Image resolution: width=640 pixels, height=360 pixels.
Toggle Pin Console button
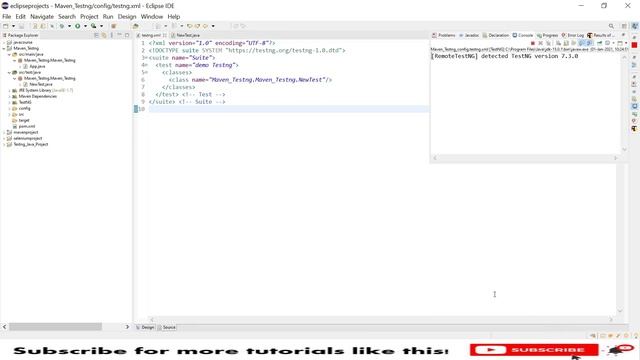[599, 43]
